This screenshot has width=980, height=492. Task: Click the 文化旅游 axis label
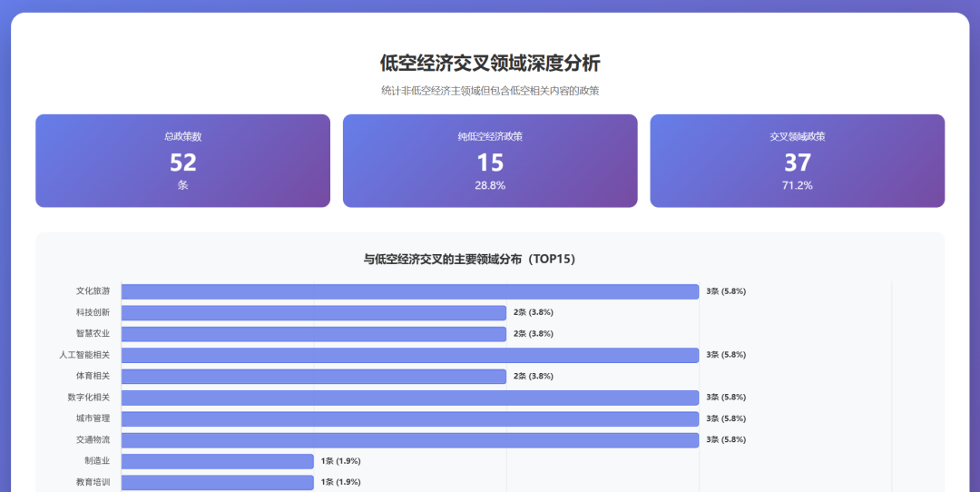(x=93, y=291)
